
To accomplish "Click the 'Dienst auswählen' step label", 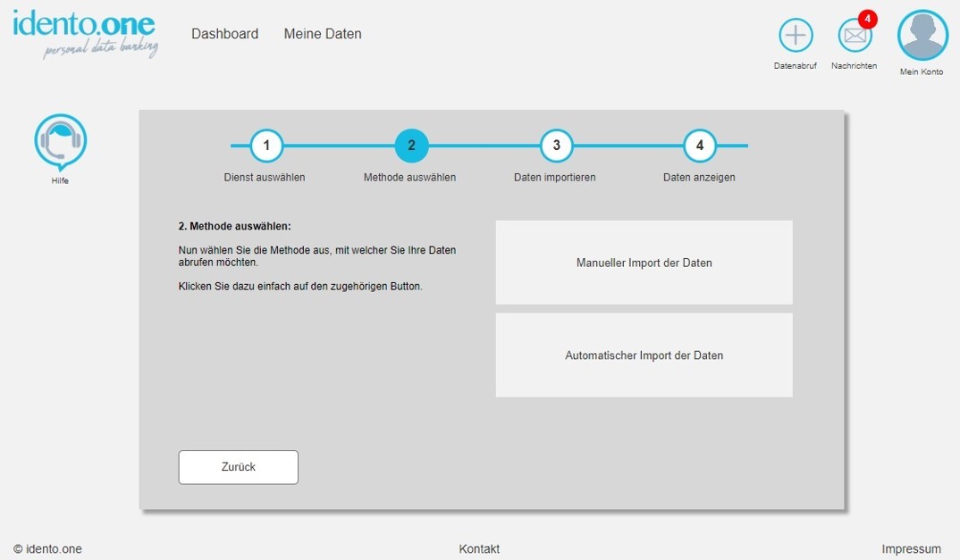I will (x=265, y=178).
